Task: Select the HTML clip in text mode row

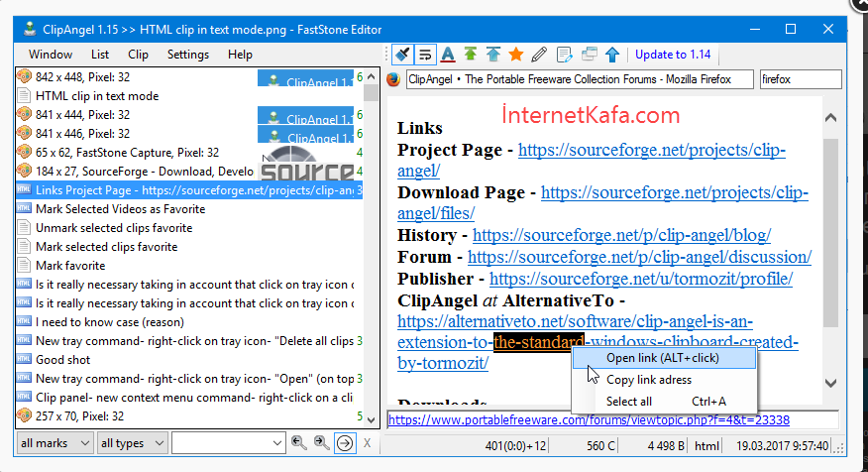Action: click(x=189, y=96)
